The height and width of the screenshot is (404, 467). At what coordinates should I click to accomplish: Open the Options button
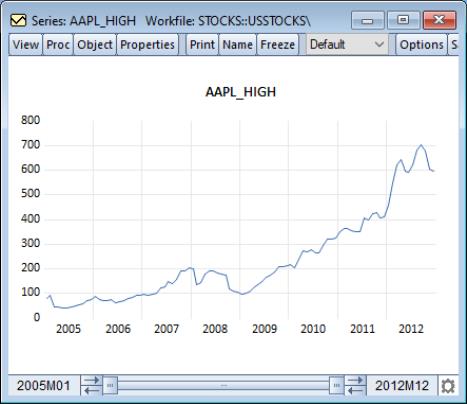pos(422,45)
